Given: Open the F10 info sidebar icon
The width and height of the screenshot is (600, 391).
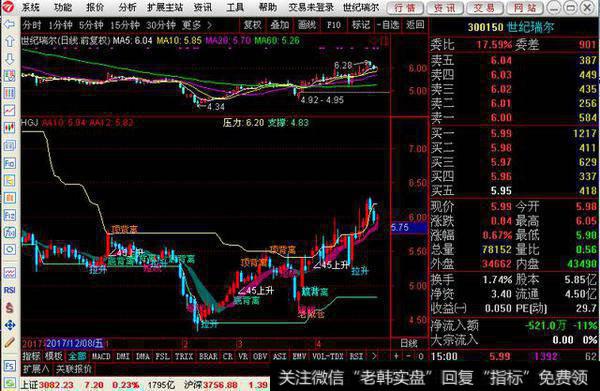Looking at the screenshot, I should [x=9, y=163].
